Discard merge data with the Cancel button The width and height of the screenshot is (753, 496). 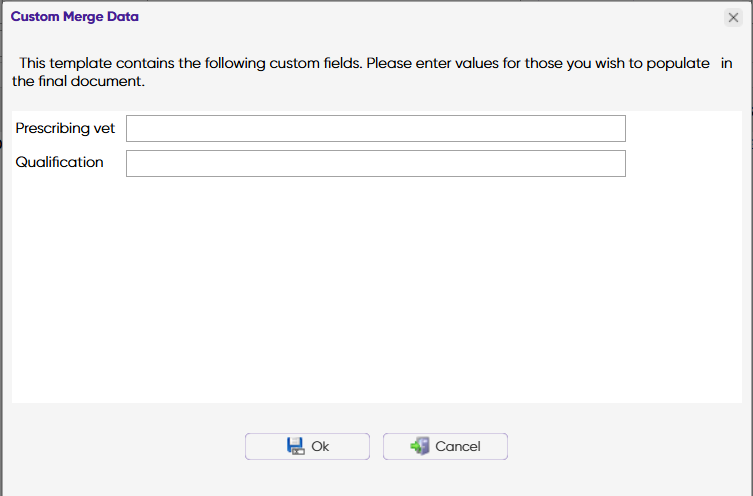445,446
